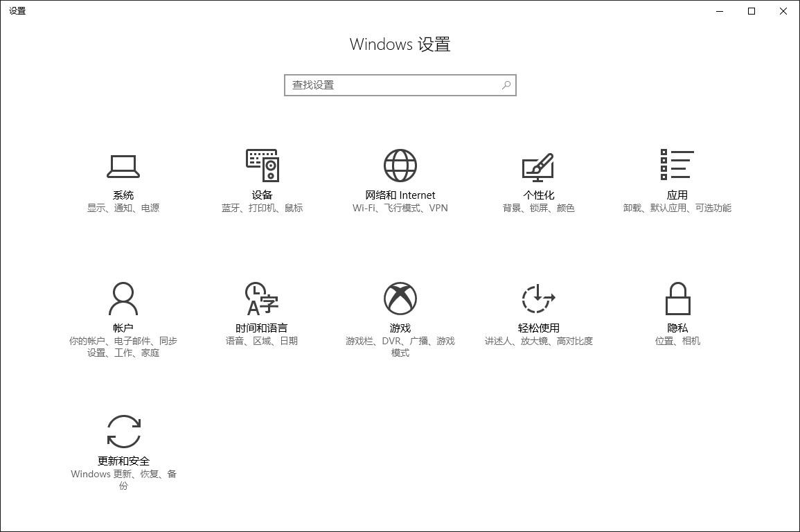
Task: Click the 更新和安全 label text
Action: 123,461
